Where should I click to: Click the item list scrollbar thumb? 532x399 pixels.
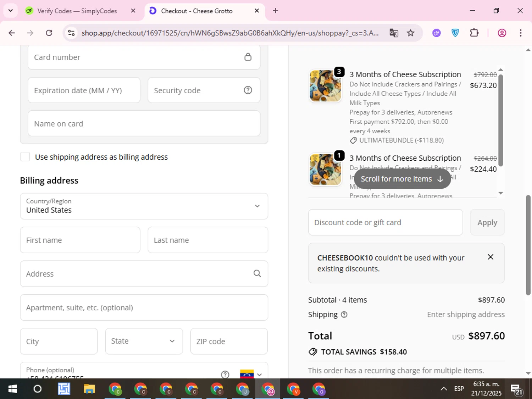point(501,120)
